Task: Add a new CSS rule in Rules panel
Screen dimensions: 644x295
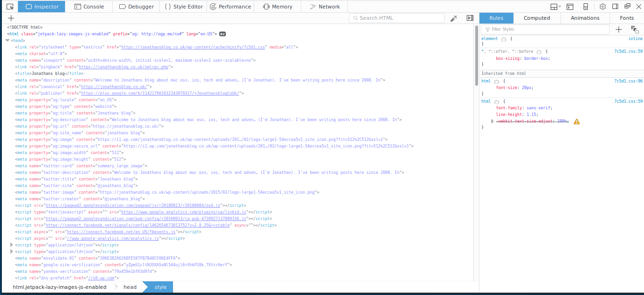Action: tap(619, 29)
